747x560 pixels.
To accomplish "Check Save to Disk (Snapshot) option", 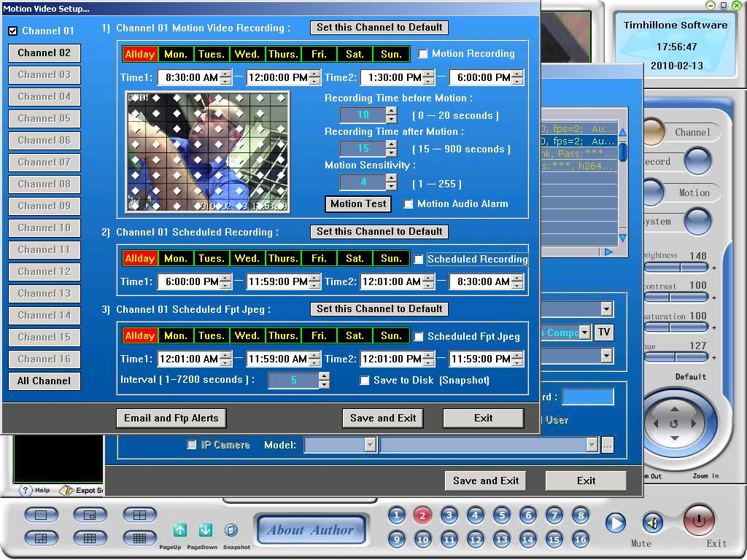I will click(365, 381).
